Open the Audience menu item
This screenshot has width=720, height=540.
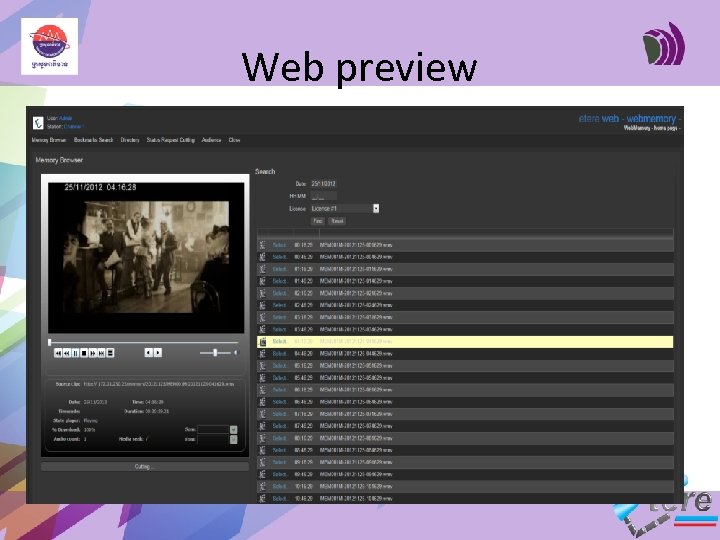pyautogui.click(x=211, y=140)
